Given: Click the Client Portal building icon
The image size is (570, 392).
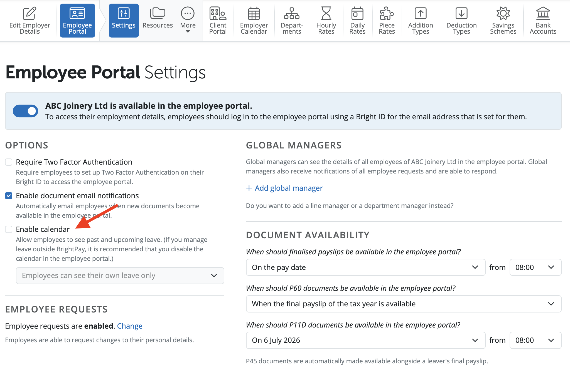Looking at the screenshot, I should (x=218, y=14).
